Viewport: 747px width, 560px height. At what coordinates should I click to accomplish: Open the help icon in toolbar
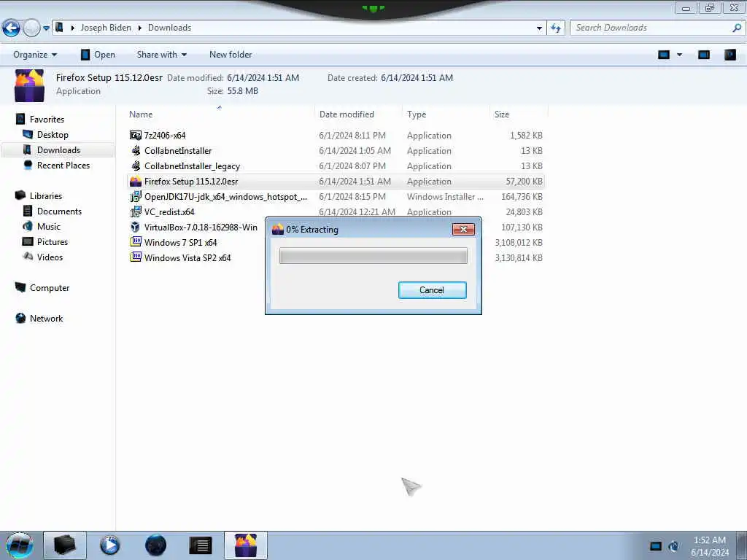730,55
